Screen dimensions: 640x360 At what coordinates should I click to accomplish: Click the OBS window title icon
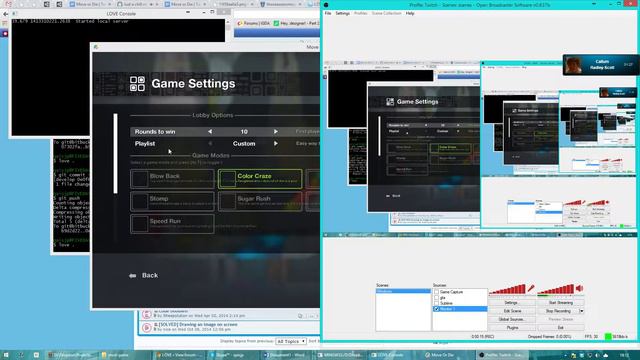(326, 5)
